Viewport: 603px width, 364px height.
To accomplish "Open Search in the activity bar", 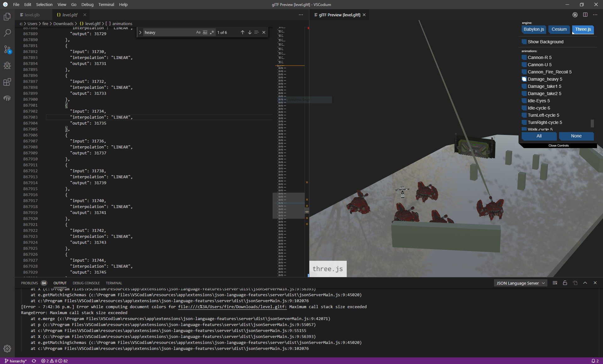I will [x=7, y=33].
